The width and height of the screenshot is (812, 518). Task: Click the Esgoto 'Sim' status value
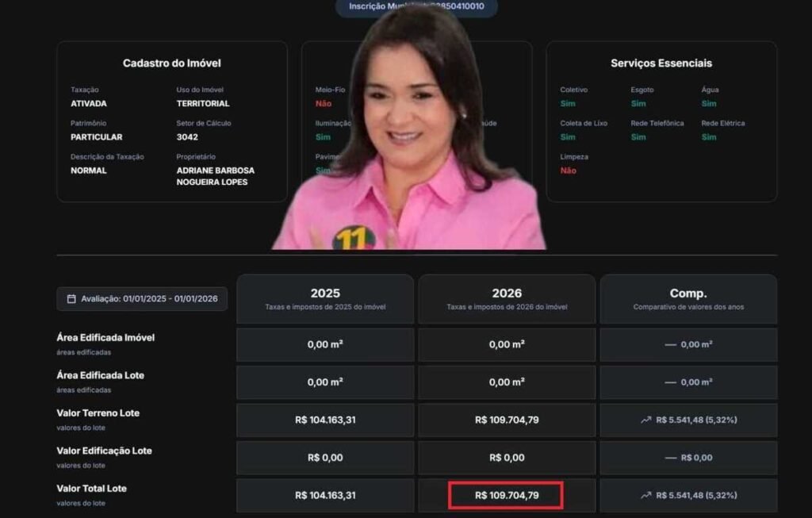[x=638, y=104]
